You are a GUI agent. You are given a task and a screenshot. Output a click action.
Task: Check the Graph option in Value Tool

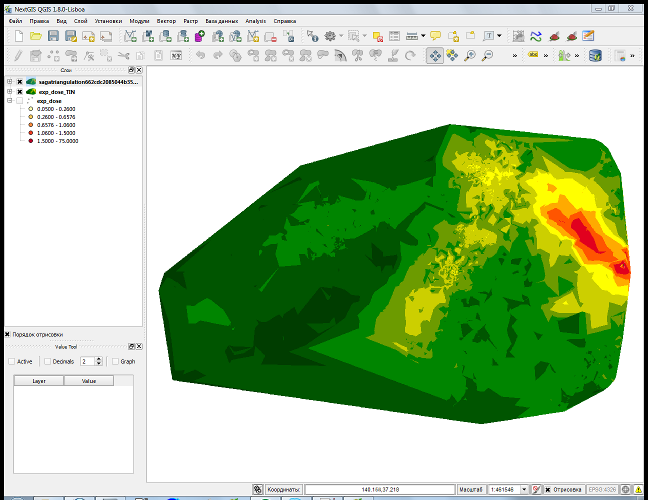[x=114, y=361]
